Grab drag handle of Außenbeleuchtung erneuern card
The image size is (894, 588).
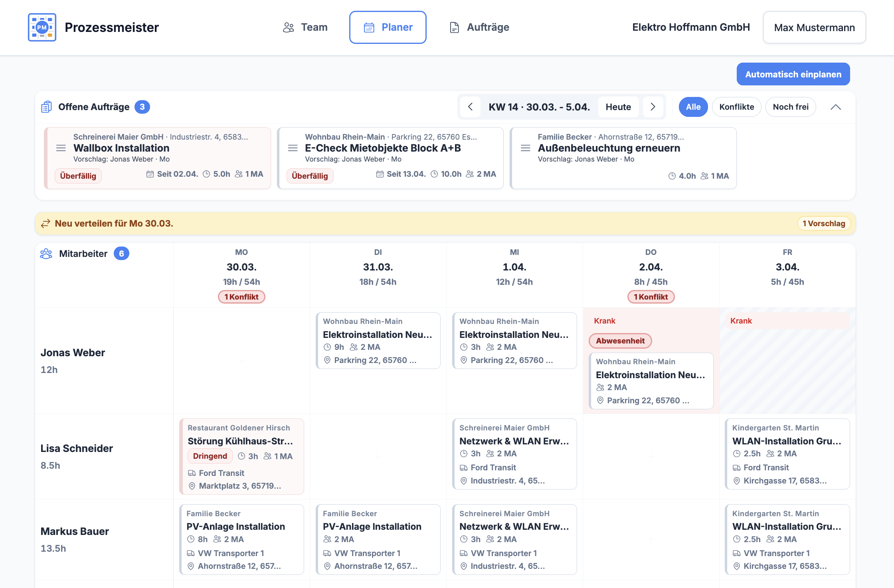tap(526, 148)
